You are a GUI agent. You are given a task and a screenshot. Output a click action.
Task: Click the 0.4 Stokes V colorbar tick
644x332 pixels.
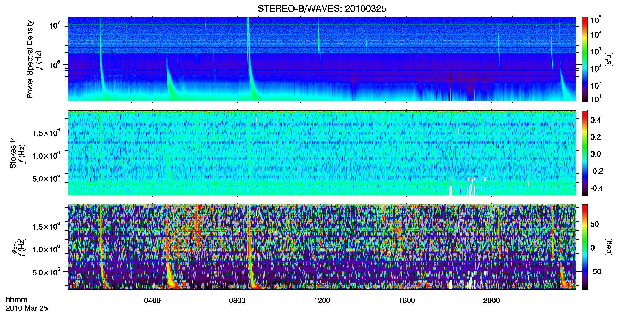click(595, 120)
